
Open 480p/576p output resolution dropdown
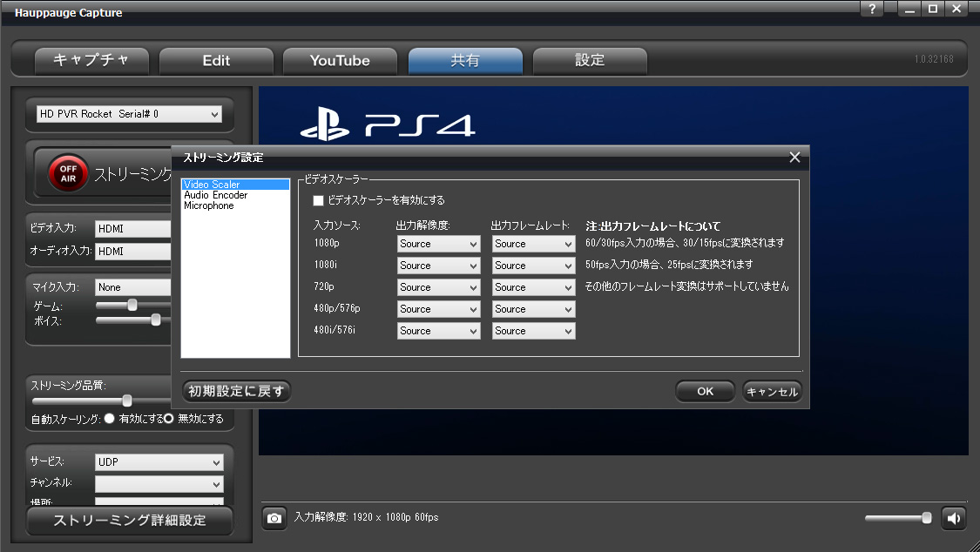[438, 309]
